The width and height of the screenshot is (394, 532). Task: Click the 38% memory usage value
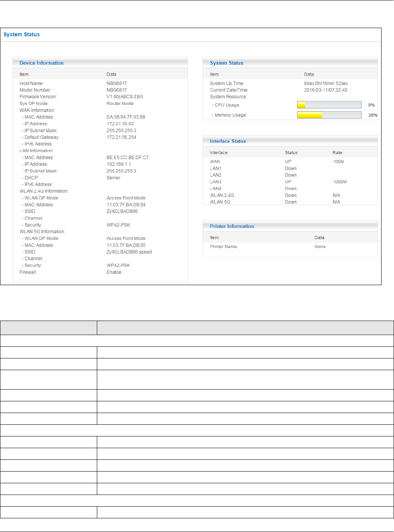(x=373, y=115)
